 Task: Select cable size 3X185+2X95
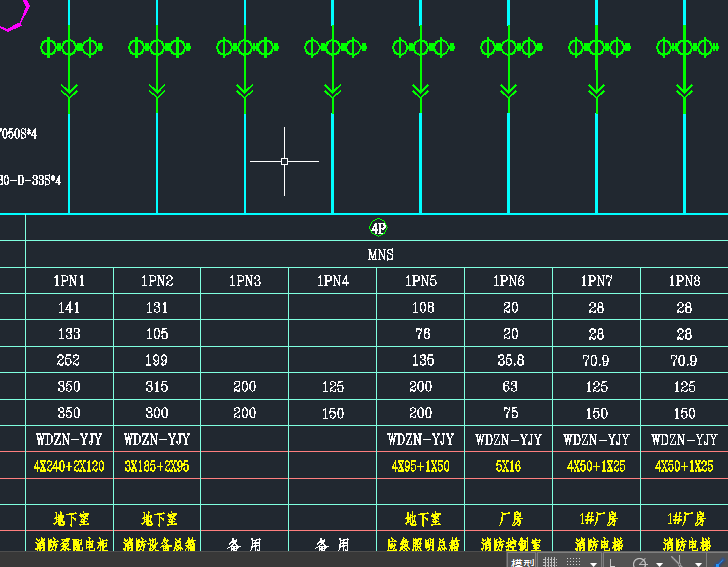(157, 466)
